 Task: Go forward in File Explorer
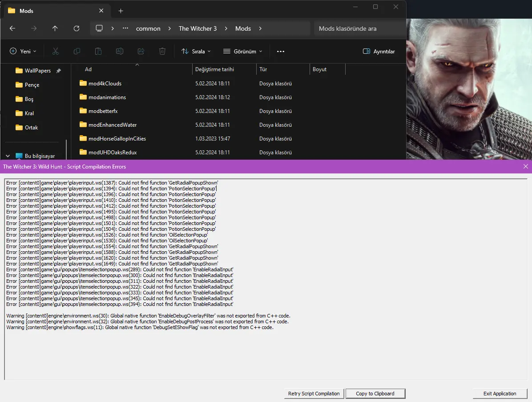pos(34,28)
